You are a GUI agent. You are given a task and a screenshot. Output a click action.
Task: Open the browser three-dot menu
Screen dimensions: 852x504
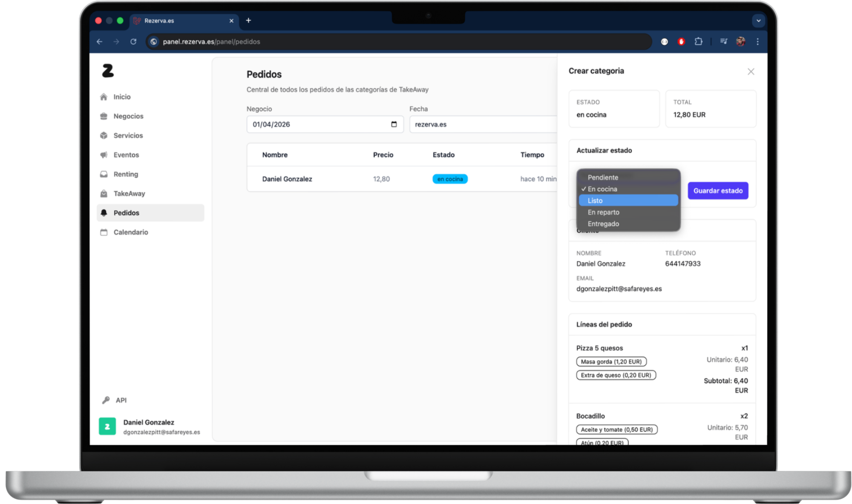(x=757, y=42)
